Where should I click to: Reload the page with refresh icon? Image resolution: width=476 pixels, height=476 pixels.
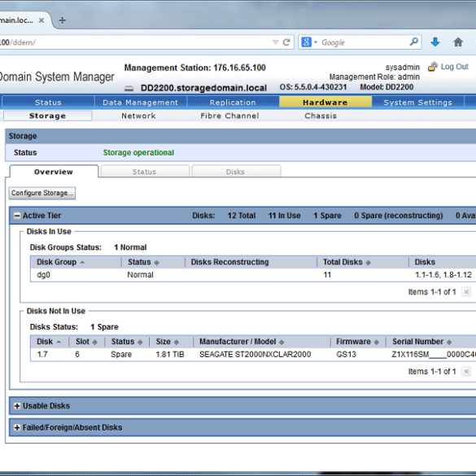(286, 42)
